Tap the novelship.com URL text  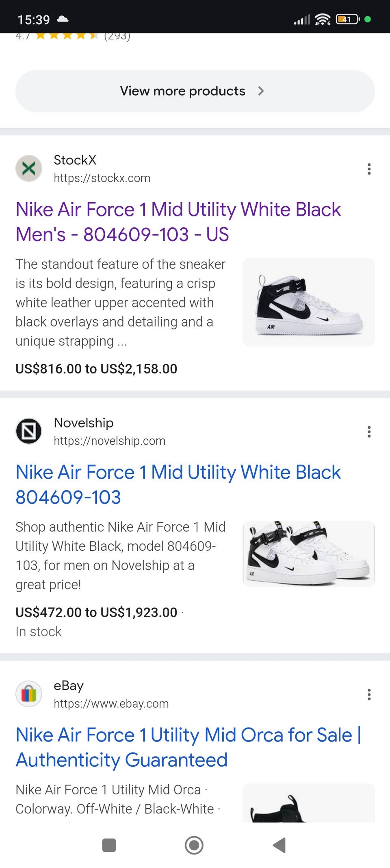109,441
